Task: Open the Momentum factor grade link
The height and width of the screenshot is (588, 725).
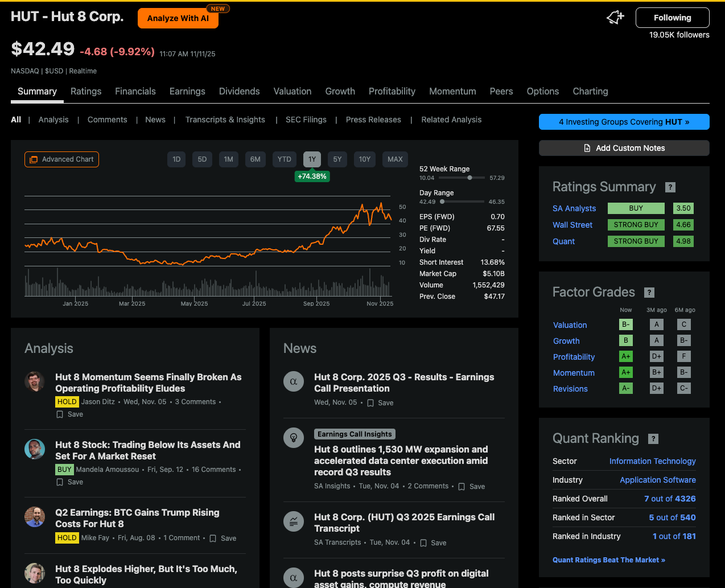Action: [x=574, y=373]
